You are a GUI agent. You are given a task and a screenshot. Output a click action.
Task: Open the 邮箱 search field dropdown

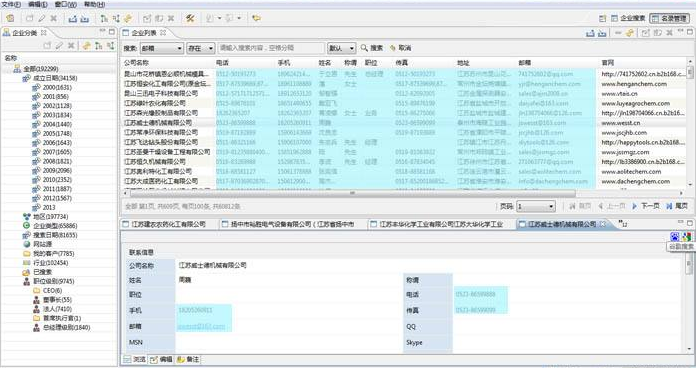pyautogui.click(x=162, y=48)
